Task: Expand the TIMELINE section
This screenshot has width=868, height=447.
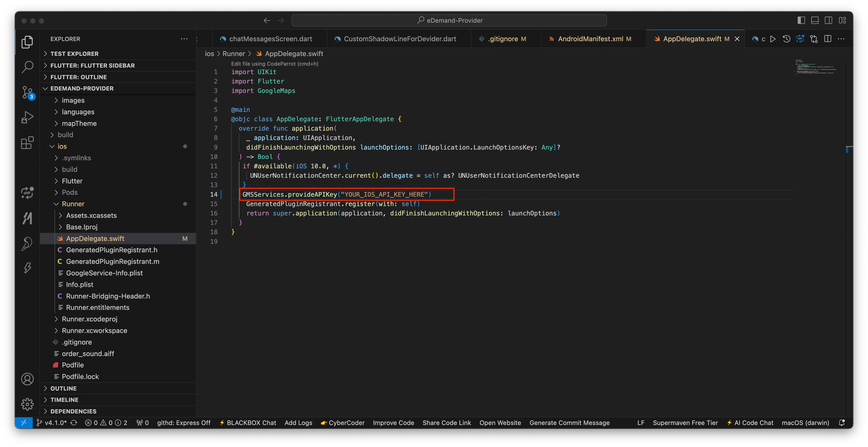Action: tap(64, 399)
